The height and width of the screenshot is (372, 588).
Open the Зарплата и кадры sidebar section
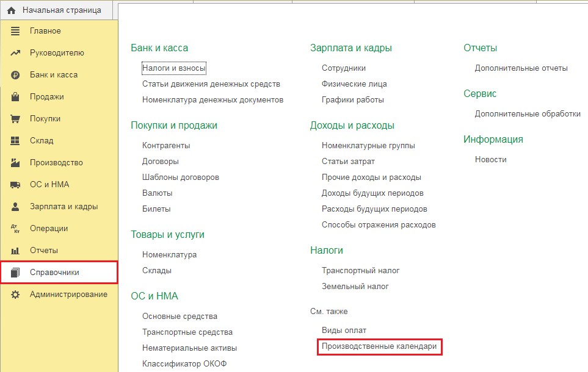[x=64, y=207]
